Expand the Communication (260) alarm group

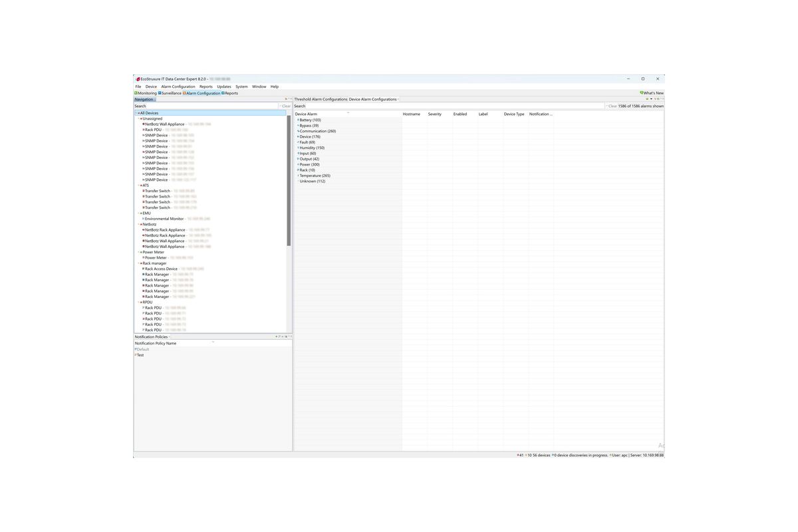pos(298,131)
